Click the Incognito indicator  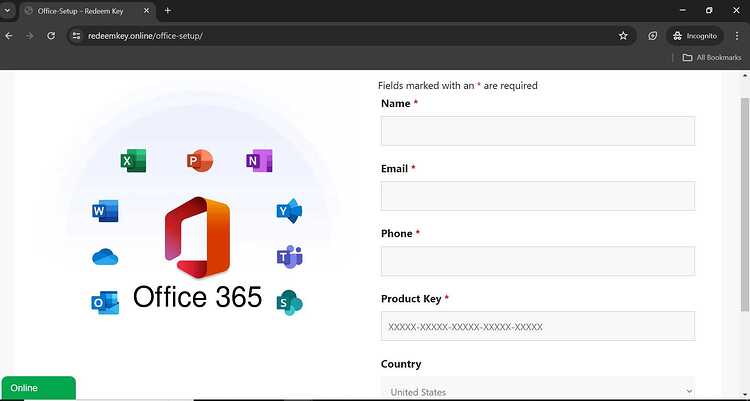point(695,36)
